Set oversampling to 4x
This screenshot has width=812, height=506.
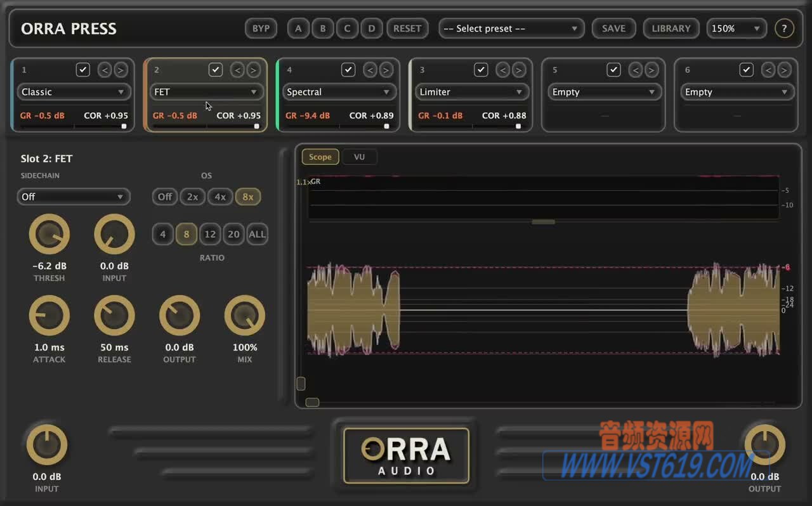click(220, 197)
